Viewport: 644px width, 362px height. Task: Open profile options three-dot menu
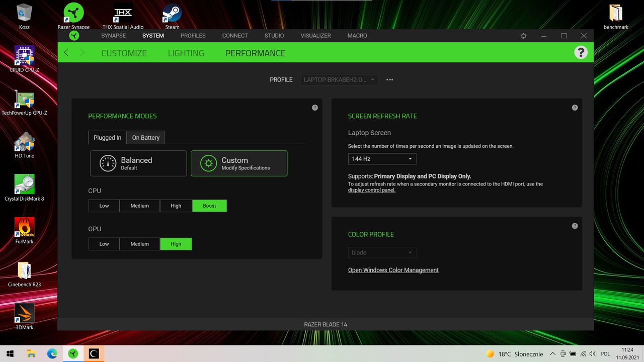(x=389, y=79)
